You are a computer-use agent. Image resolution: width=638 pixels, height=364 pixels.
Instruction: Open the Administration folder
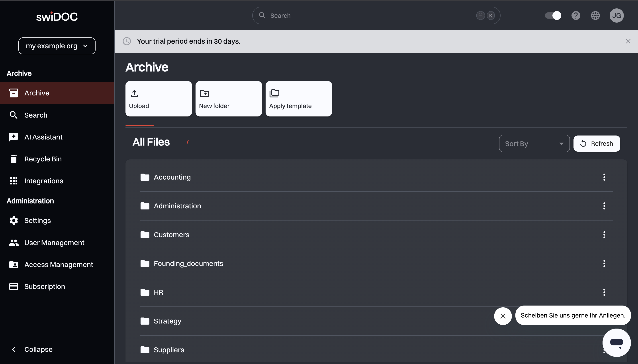tap(376, 206)
